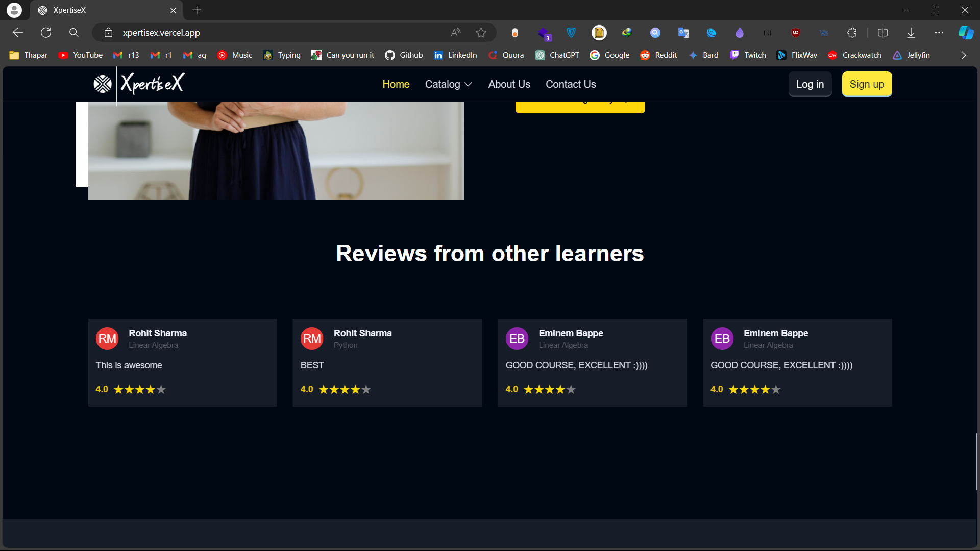This screenshot has height=551, width=980.
Task: Refresh the page with the reload icon
Action: click(x=46, y=33)
